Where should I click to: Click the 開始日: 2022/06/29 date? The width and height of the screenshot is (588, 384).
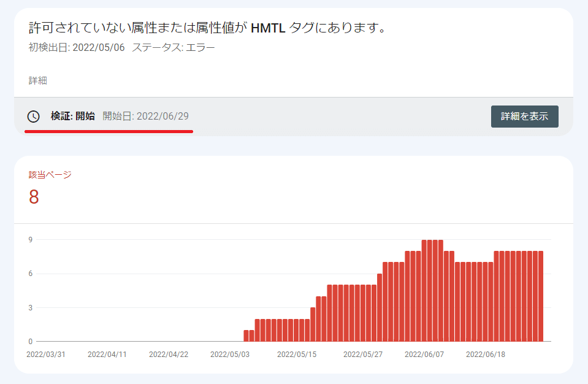pos(146,116)
